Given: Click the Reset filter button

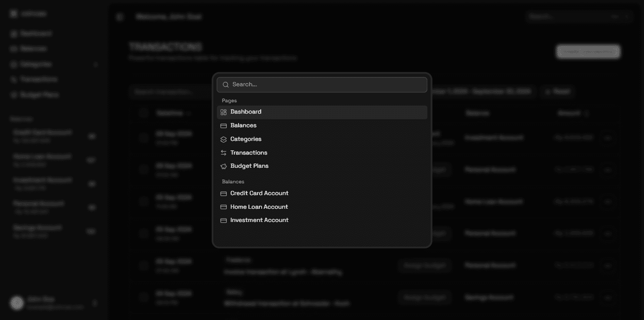Looking at the screenshot, I should click(557, 91).
